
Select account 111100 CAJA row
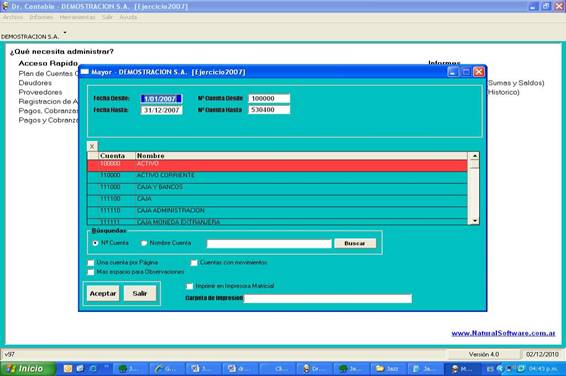pyautogui.click(x=277, y=201)
